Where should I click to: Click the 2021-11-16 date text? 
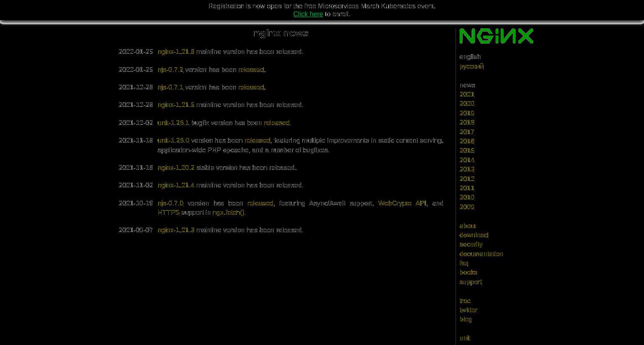[x=136, y=167]
